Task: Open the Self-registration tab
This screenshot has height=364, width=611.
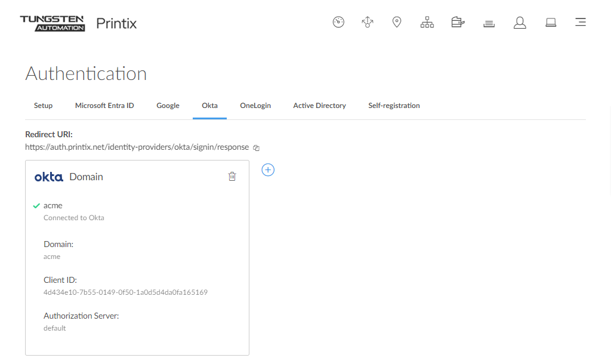Action: coord(394,106)
